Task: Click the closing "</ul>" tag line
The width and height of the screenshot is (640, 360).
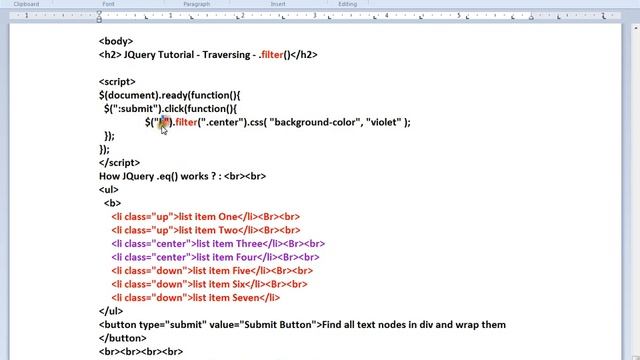Action: 111,311
